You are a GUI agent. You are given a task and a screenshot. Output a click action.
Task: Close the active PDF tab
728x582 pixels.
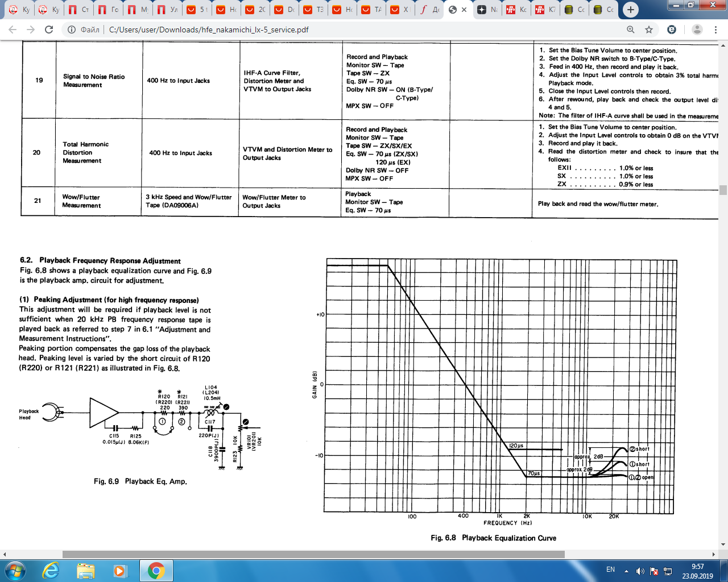[464, 10]
